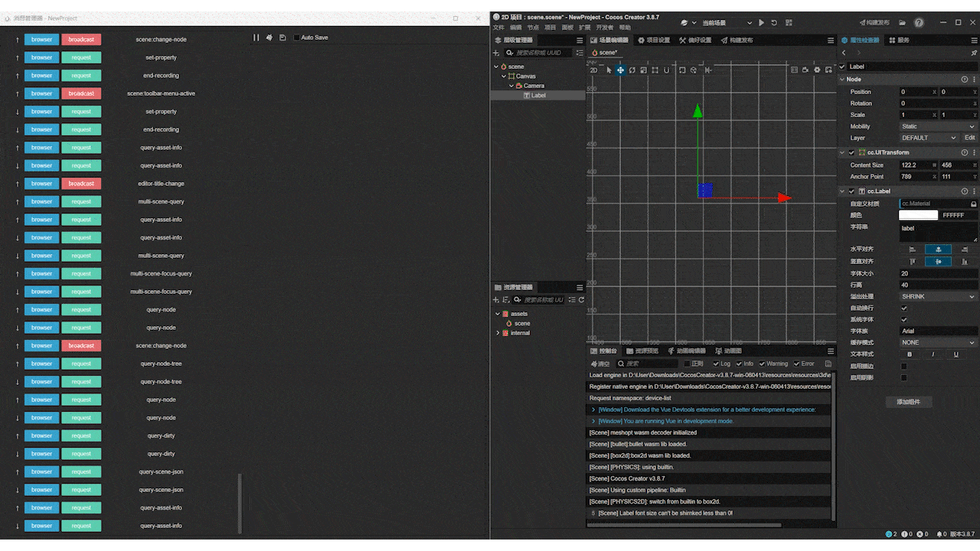Add a new node in the hierarchy panel
980x551 pixels.
point(496,53)
